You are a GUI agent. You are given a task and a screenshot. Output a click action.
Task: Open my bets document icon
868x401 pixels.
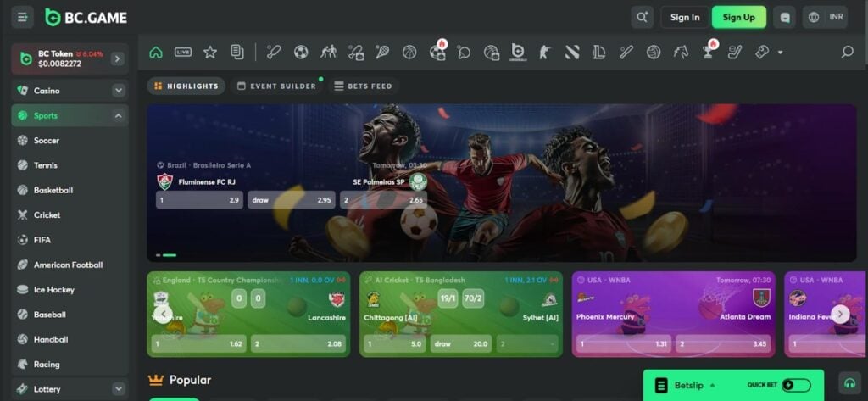237,52
